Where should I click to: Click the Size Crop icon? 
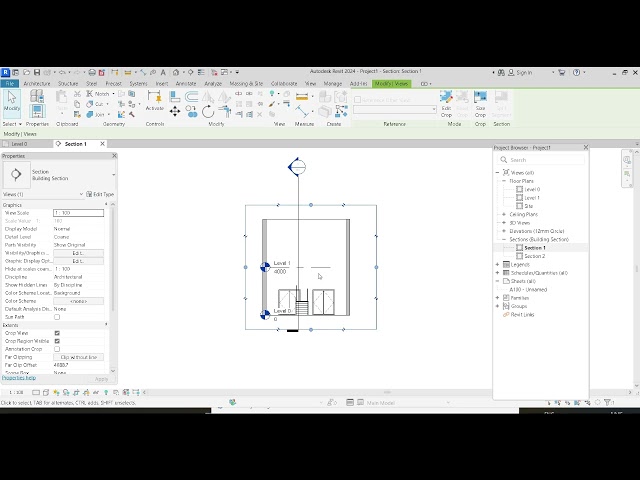(480, 104)
